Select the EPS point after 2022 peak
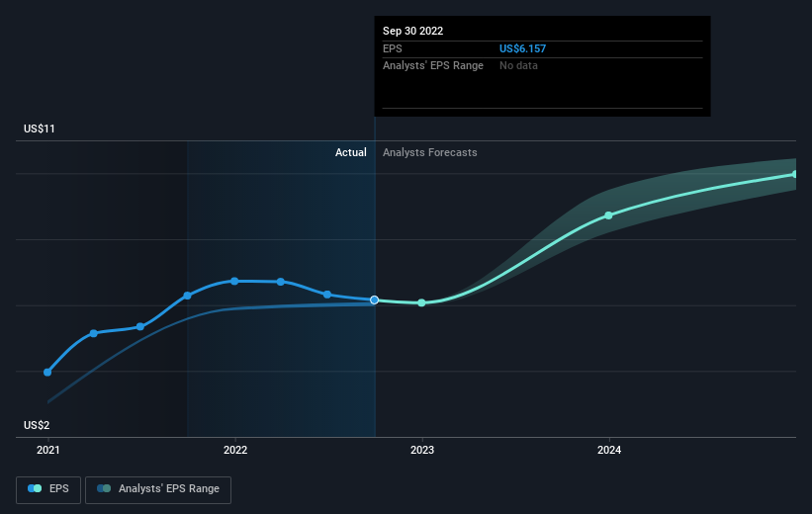 coord(281,282)
